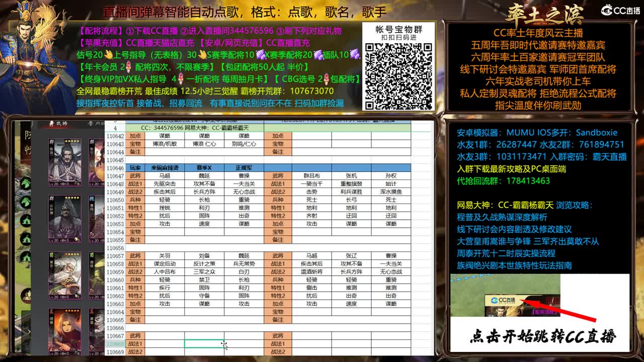The image size is (644, 362).
Task: Click the CC直播 logo at top right
Action: point(620,10)
